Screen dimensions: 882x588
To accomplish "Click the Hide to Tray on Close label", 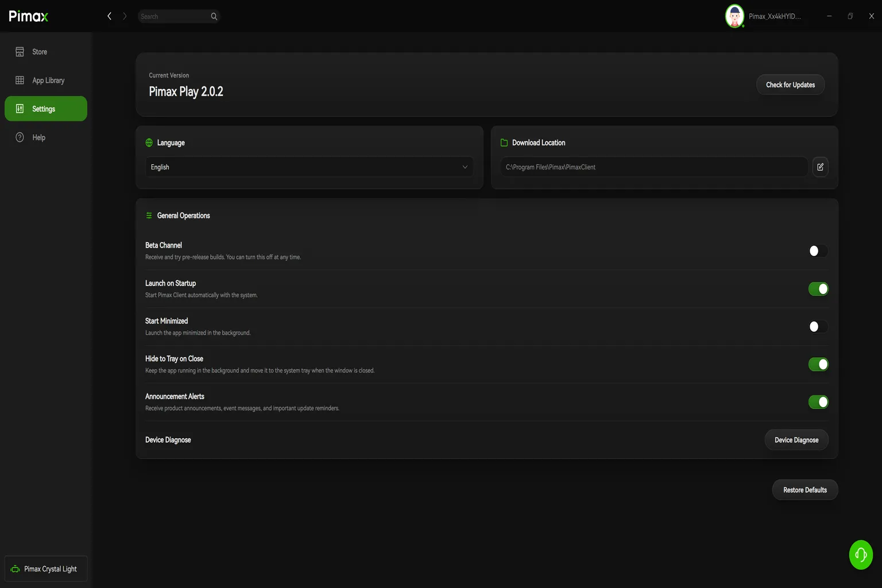I will (174, 359).
